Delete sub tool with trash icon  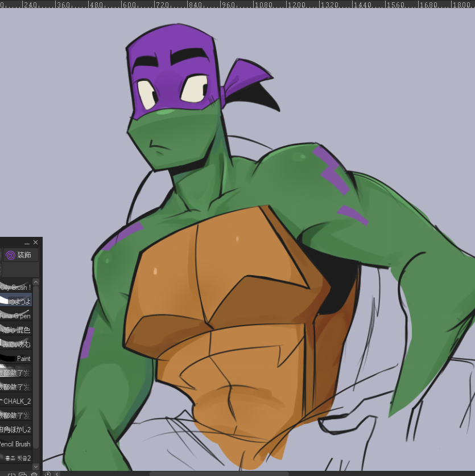tap(34, 474)
